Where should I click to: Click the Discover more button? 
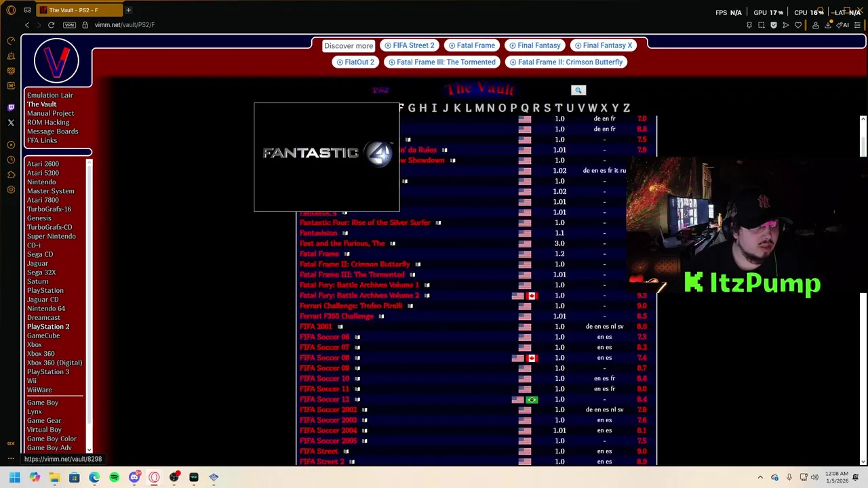pyautogui.click(x=349, y=45)
